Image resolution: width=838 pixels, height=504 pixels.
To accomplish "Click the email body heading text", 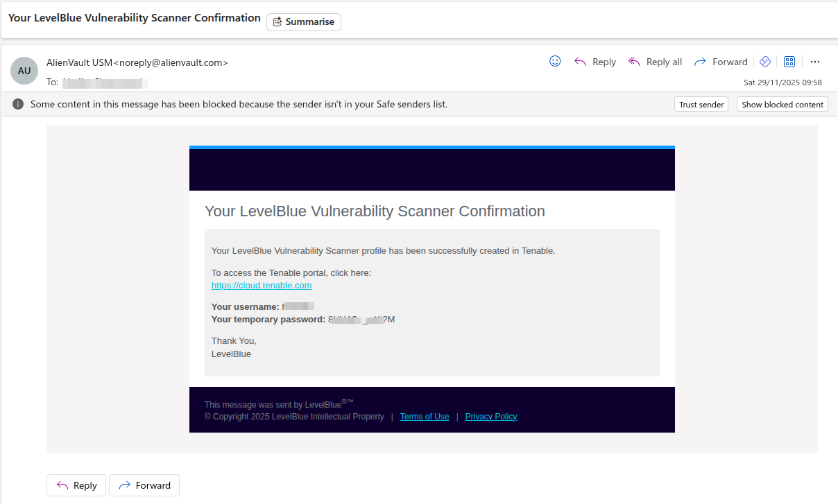I will (x=375, y=211).
